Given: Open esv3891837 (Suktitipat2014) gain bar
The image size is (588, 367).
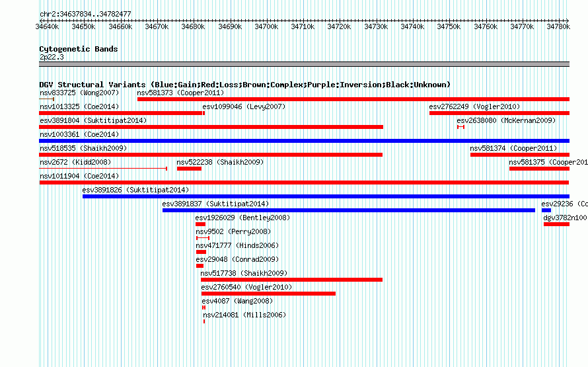Looking at the screenshot, I should click(x=349, y=210).
